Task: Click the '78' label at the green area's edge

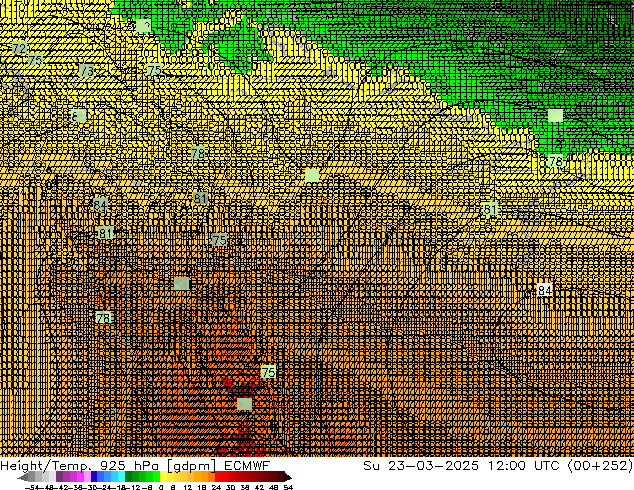Action: 556,161
